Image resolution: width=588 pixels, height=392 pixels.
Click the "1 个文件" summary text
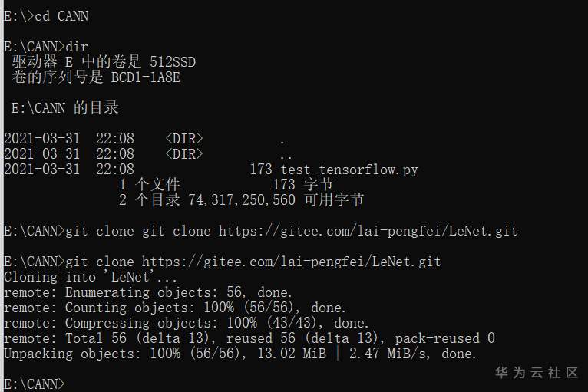pos(149,185)
